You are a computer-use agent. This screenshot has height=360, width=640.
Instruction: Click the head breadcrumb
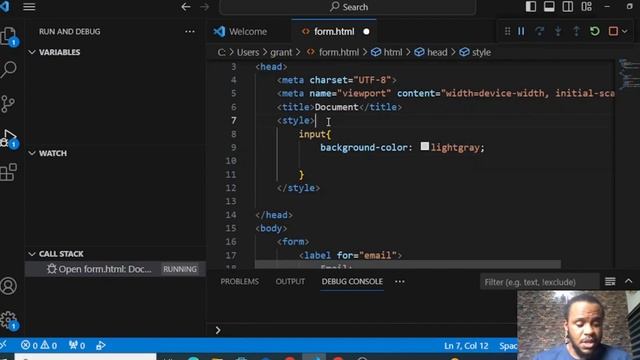tap(431, 52)
